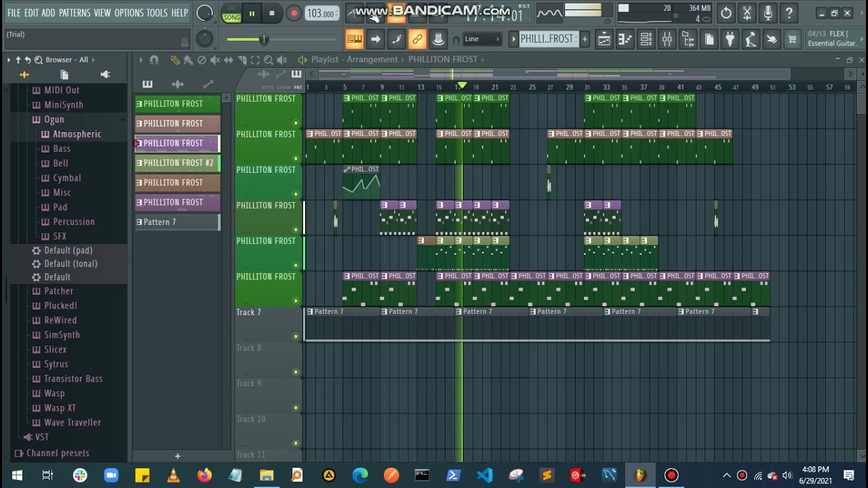Mute Track 10 with its green dot

[x=296, y=443]
